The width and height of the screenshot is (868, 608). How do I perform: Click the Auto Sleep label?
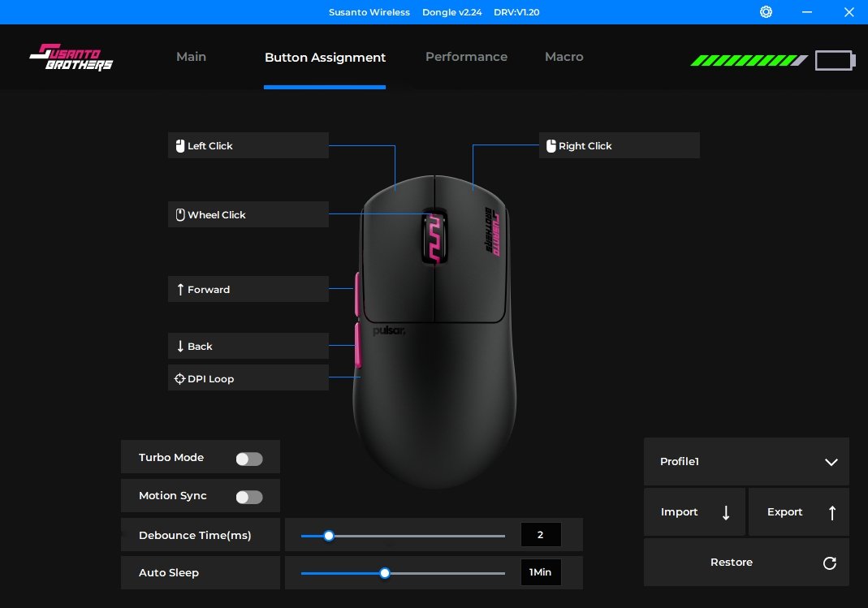[x=168, y=572]
